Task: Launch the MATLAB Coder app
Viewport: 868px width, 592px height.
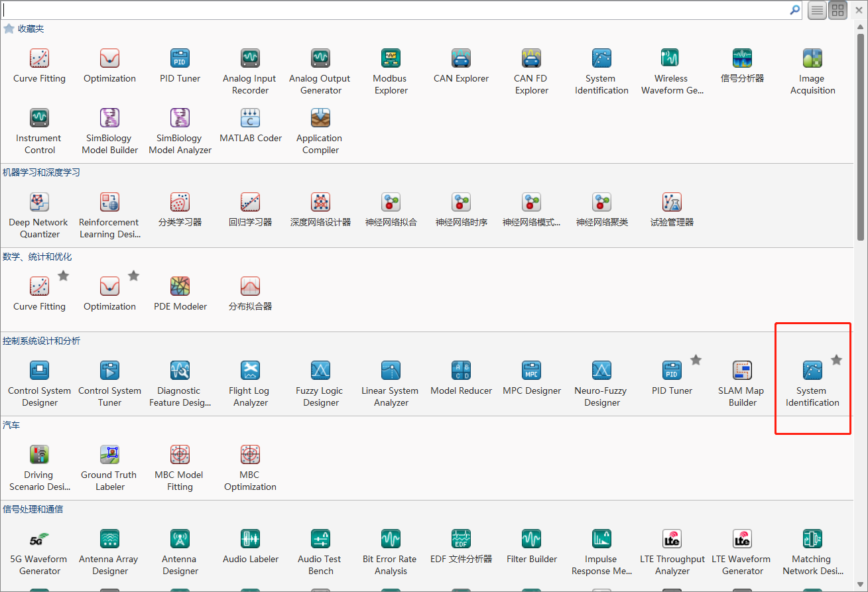Action: point(250,126)
